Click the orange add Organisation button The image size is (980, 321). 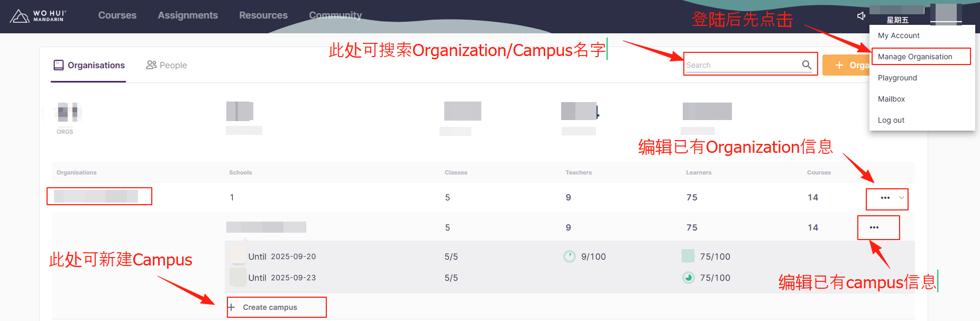[x=846, y=65]
